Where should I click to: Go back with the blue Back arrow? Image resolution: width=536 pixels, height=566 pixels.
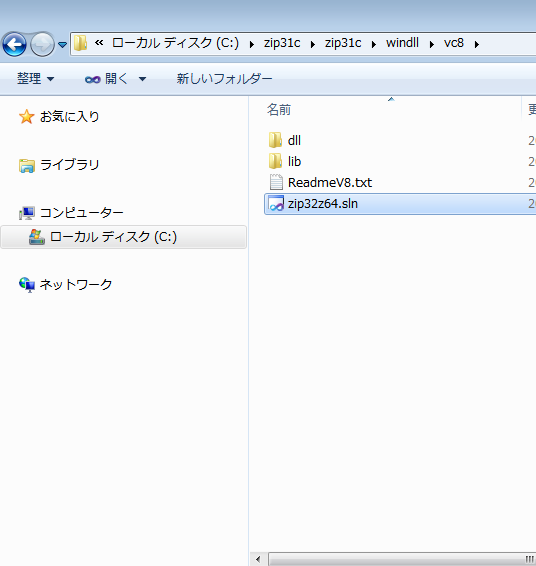[14, 44]
